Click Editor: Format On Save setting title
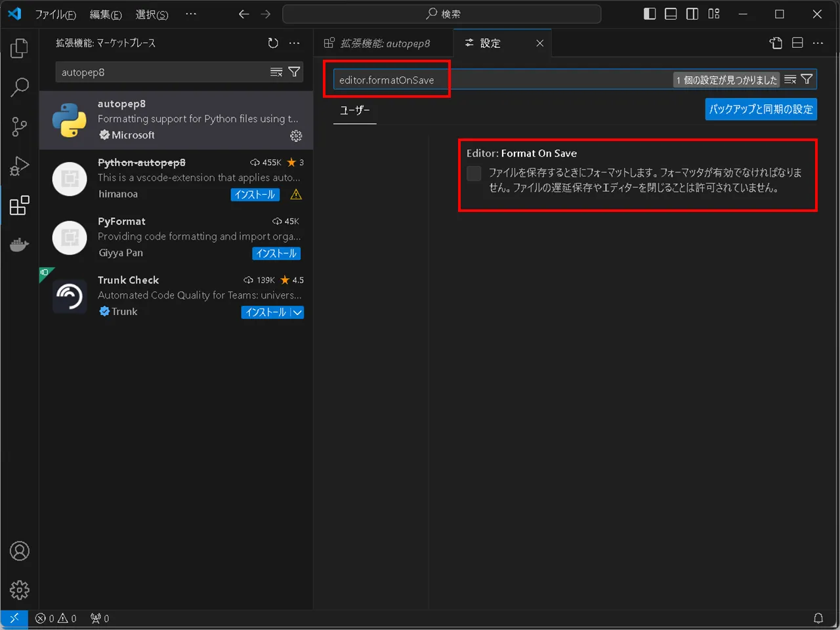The height and width of the screenshot is (630, 840). [x=522, y=154]
